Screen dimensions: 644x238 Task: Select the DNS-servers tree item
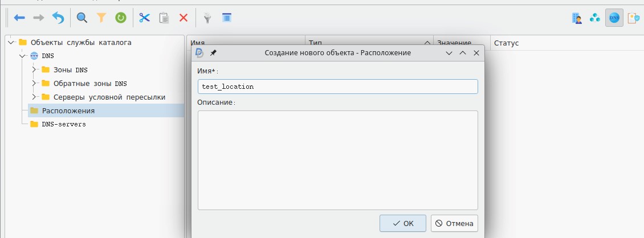(x=63, y=124)
